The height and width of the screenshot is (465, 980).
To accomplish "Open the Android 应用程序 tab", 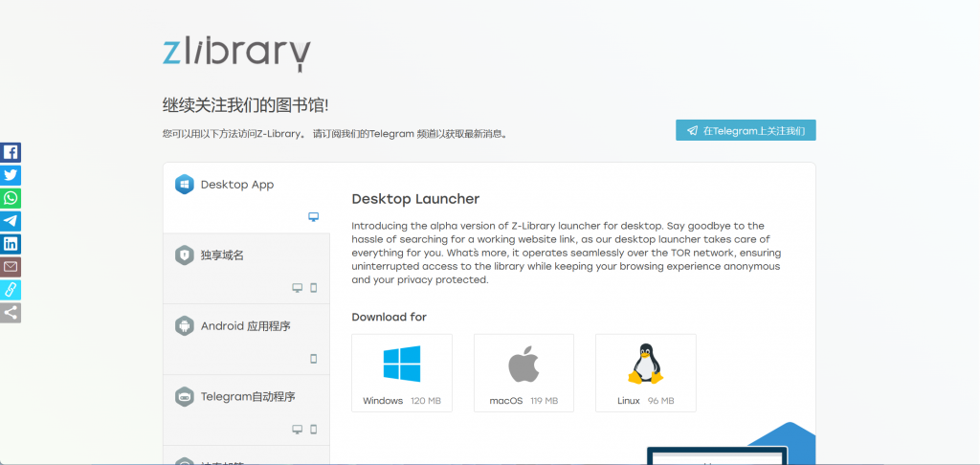I will (246, 340).
